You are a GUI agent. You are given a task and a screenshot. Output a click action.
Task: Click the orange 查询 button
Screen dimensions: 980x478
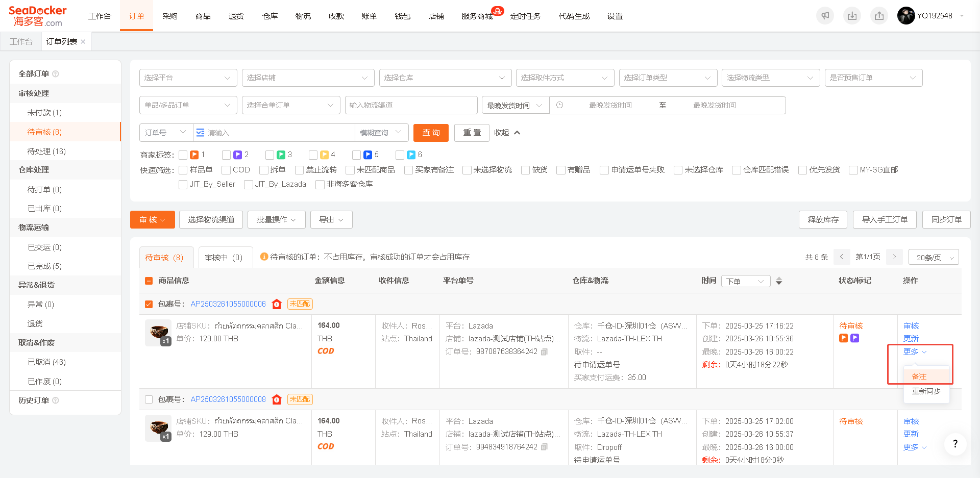(431, 133)
